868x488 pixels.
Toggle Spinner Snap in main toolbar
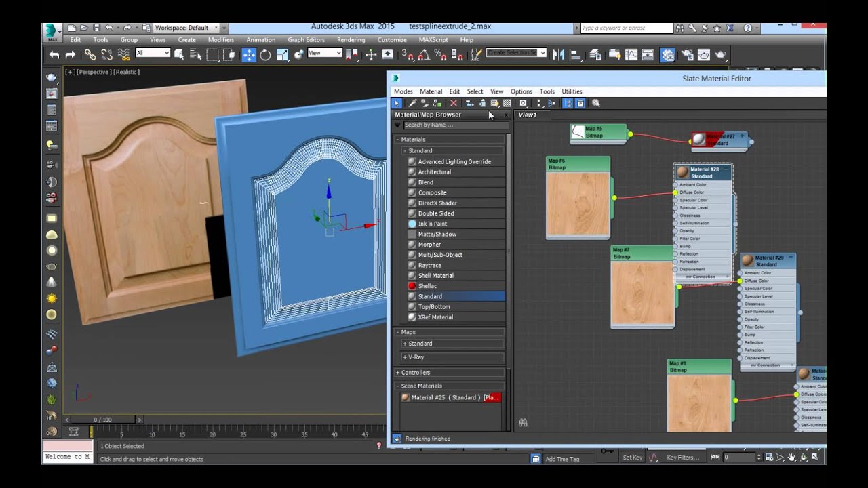456,55
